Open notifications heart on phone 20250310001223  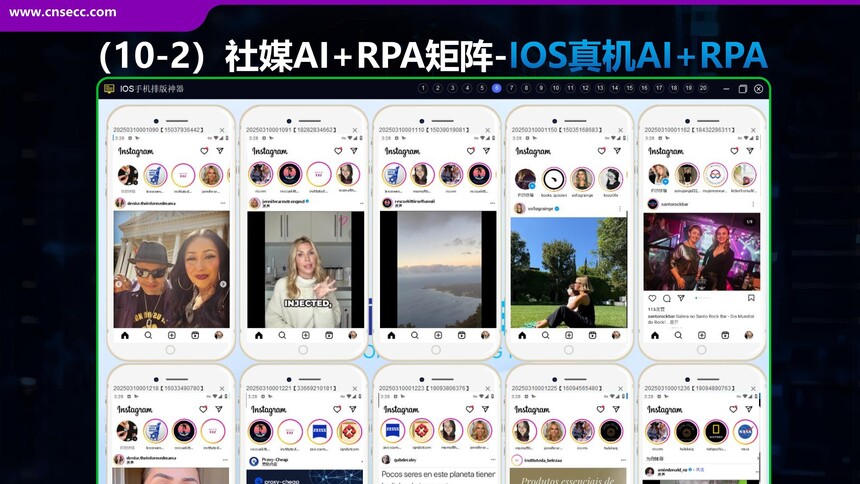pyautogui.click(x=469, y=409)
